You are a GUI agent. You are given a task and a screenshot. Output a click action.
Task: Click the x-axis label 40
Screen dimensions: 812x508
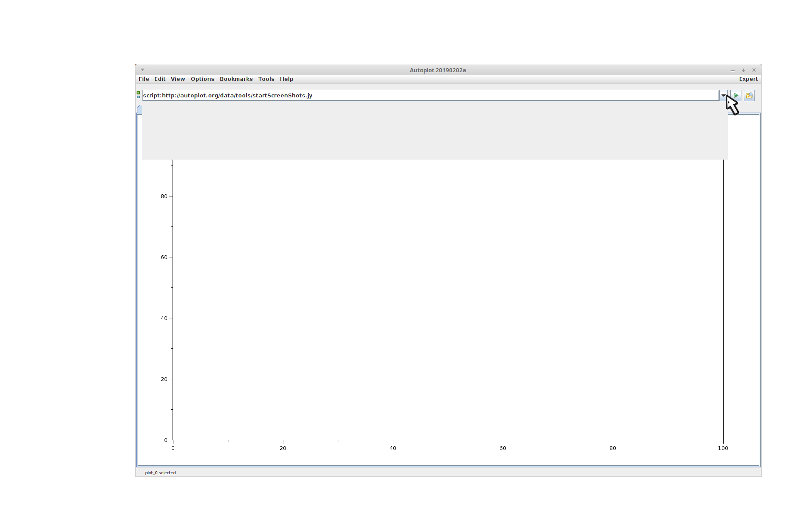coord(393,448)
